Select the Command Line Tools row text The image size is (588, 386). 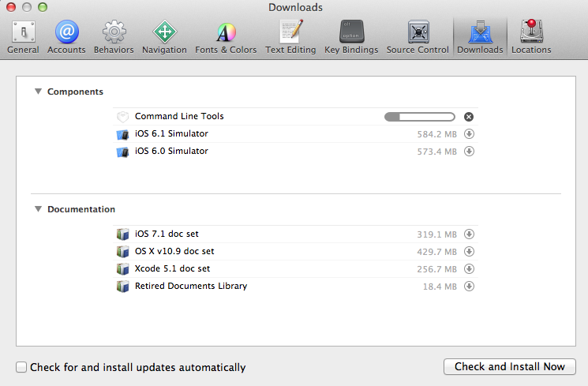pyautogui.click(x=179, y=116)
